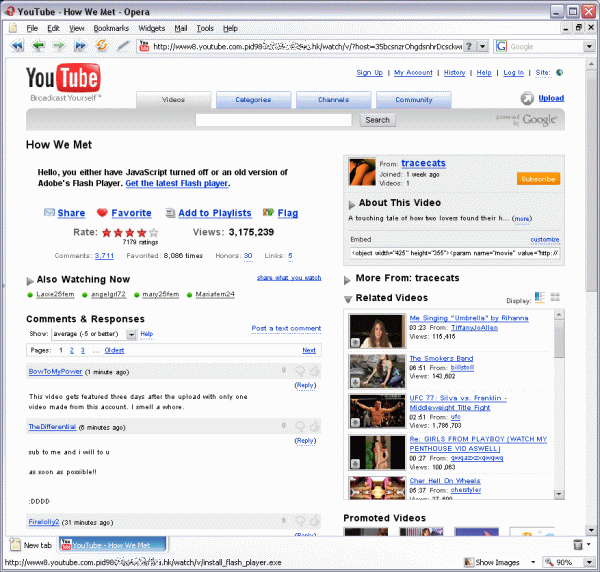Image resolution: width=600 pixels, height=572 pixels.
Task: Click the related videos scroll down arrow
Action: [x=559, y=494]
